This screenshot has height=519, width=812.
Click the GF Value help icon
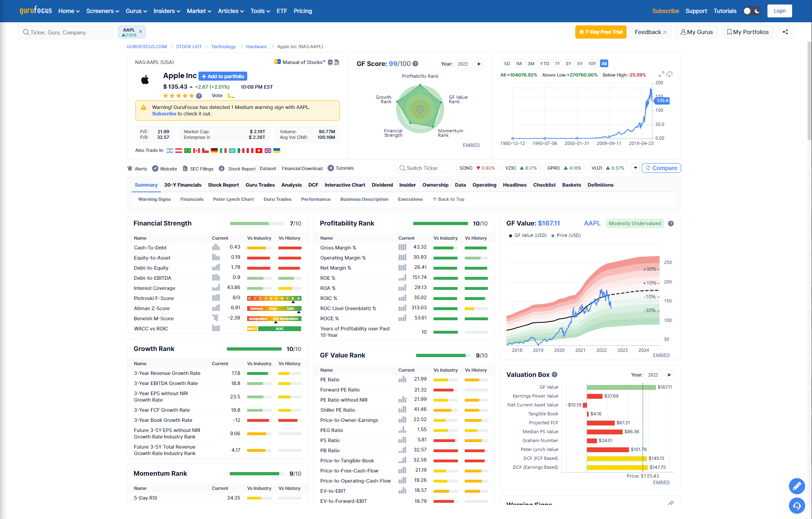[671, 223]
